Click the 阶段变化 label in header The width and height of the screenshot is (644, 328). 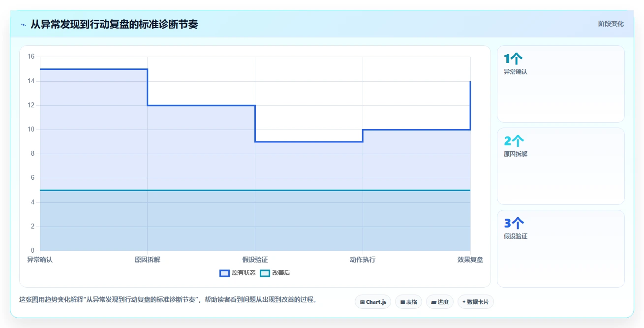click(611, 24)
